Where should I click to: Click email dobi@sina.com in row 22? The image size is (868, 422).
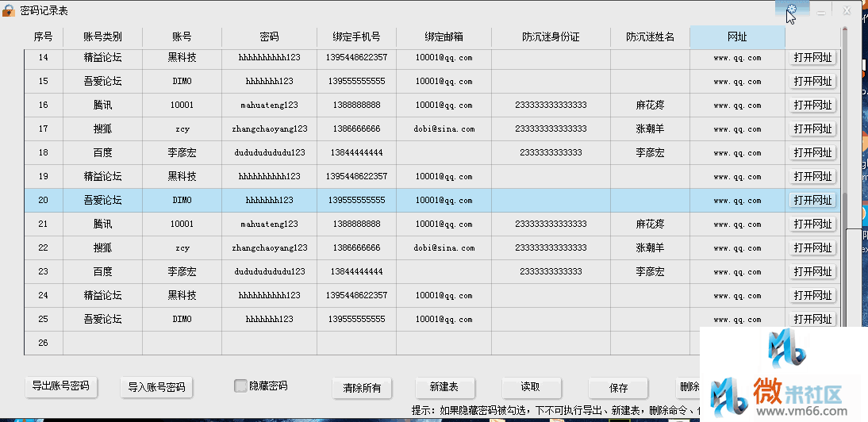[x=444, y=247]
